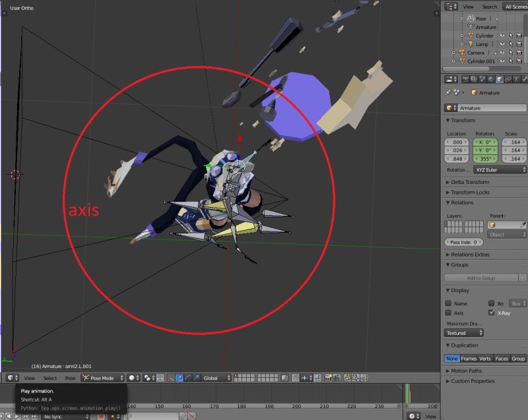The height and width of the screenshot is (420, 528).
Task: Open the Pose menu
Action: click(70, 378)
